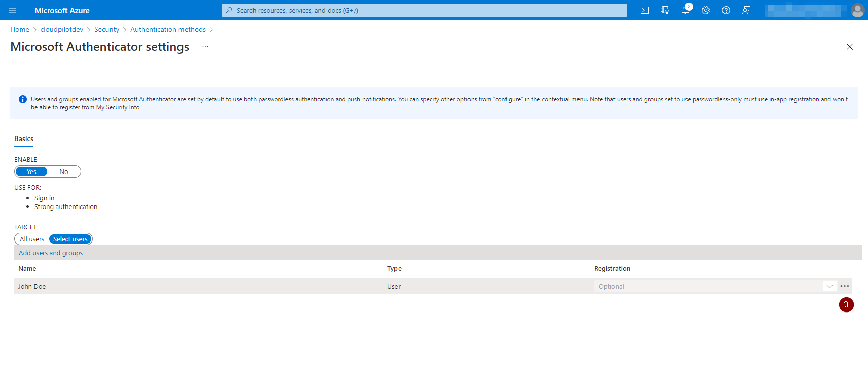The width and height of the screenshot is (868, 381).
Task: Click the Registration column header
Action: [x=612, y=268]
